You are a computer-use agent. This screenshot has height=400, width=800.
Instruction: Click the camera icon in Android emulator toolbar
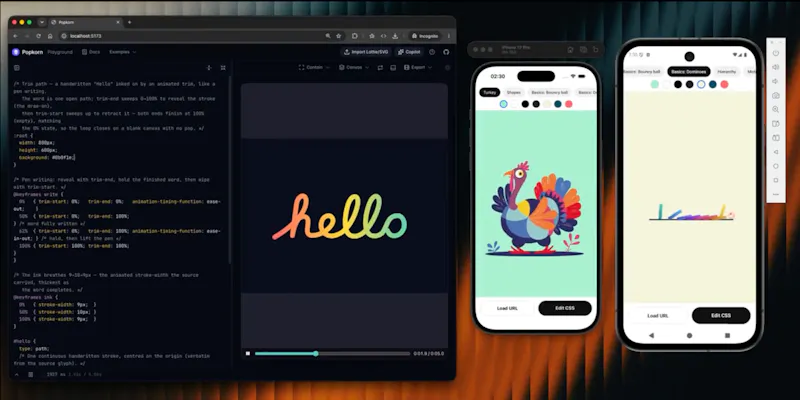[x=776, y=95]
